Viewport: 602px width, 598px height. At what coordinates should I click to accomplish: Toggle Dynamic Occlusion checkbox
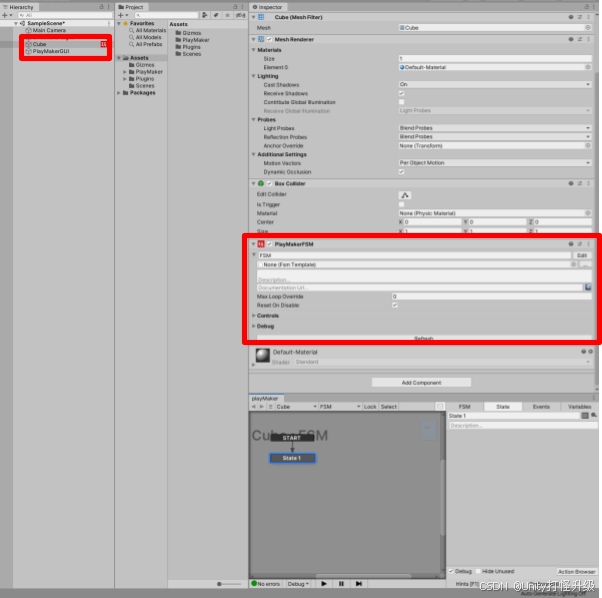pos(402,172)
